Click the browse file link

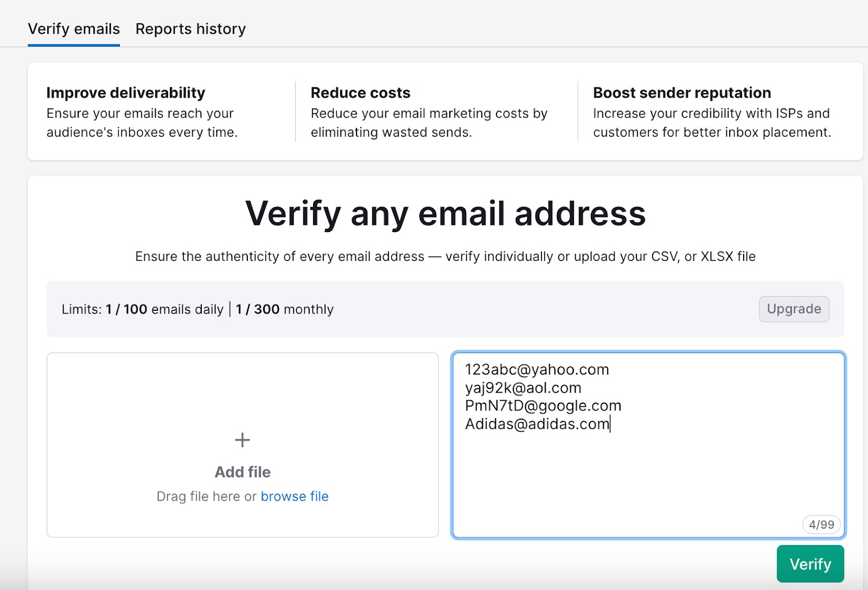click(295, 496)
